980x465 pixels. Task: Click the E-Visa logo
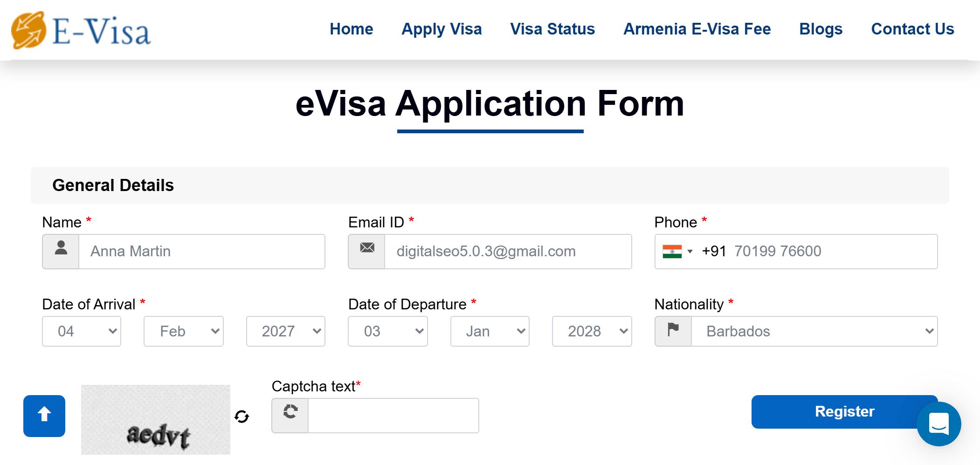point(81,30)
